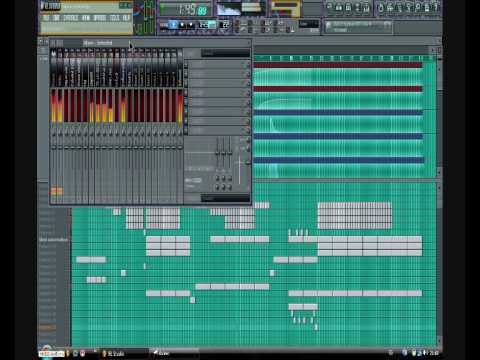Viewport: 480px width, 360px height.
Task: Open mixer input source dropdown
Action: pyautogui.click(x=225, y=53)
